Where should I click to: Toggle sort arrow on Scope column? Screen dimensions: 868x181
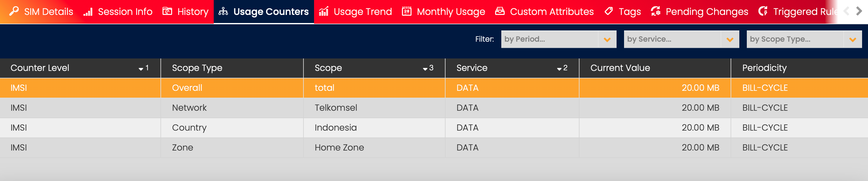pyautogui.click(x=425, y=69)
